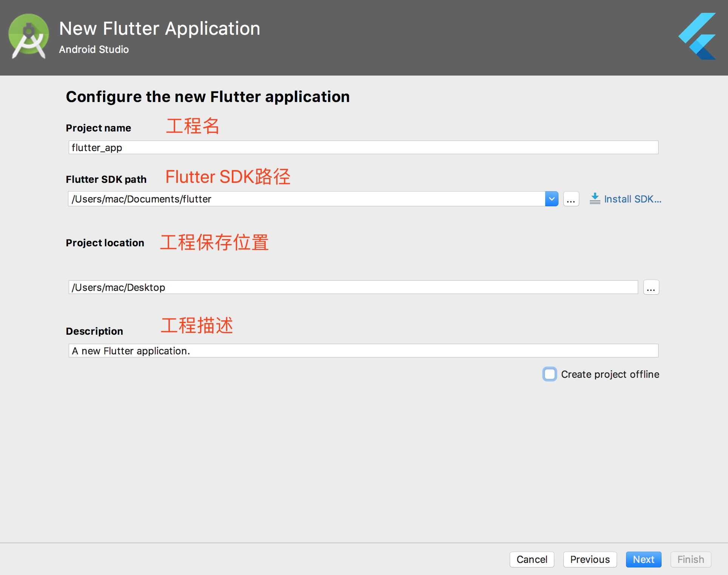728x575 pixels.
Task: Click the Description input field
Action: tap(363, 351)
